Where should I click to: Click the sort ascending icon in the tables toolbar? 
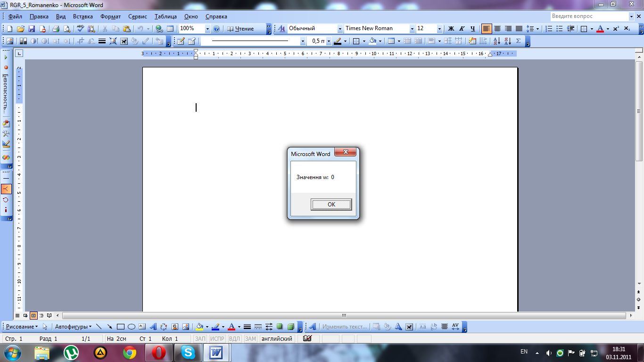click(x=497, y=41)
